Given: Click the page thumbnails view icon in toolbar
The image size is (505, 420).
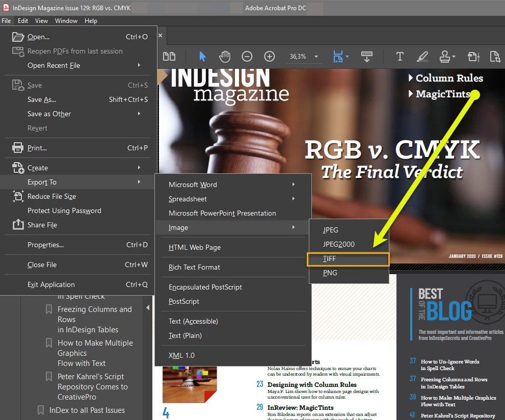Looking at the screenshot, I should click(169, 57).
